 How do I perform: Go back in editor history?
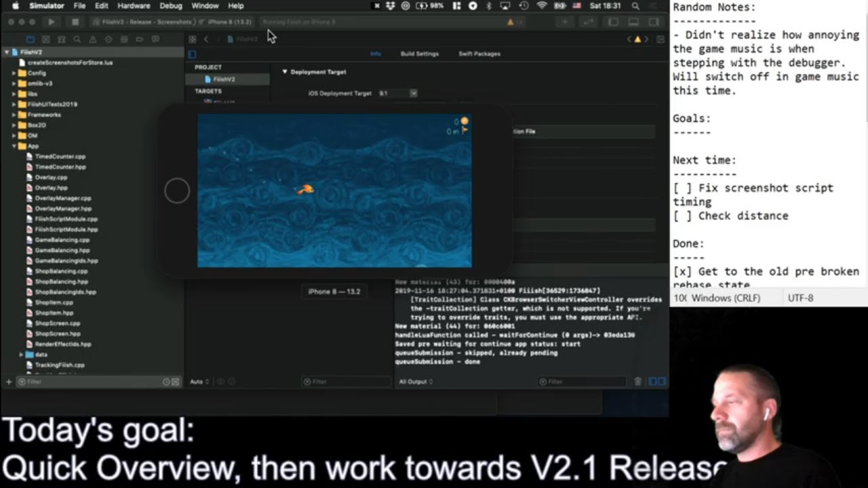pos(206,39)
